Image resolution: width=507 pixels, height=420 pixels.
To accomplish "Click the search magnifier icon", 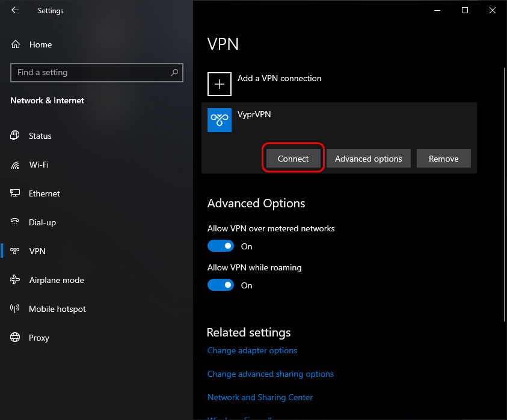I will tap(174, 73).
